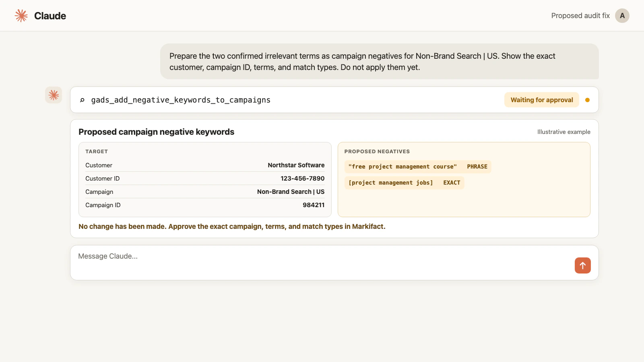Click the Non-Brand Search | US campaign value

(291, 192)
